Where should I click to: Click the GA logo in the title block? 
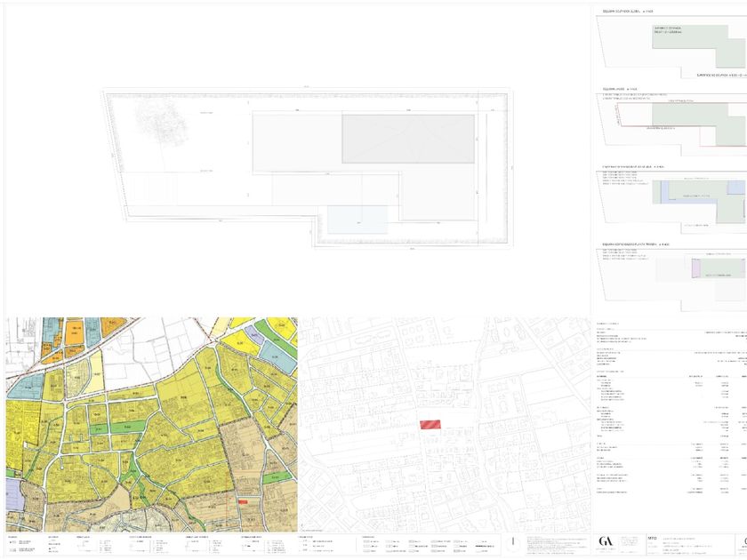606,541
